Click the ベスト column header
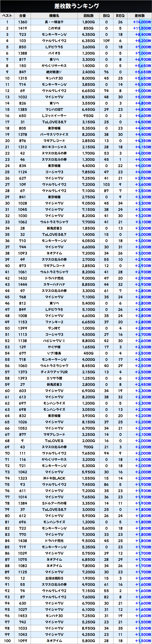The height and width of the screenshot is (644, 152). tap(7, 16)
